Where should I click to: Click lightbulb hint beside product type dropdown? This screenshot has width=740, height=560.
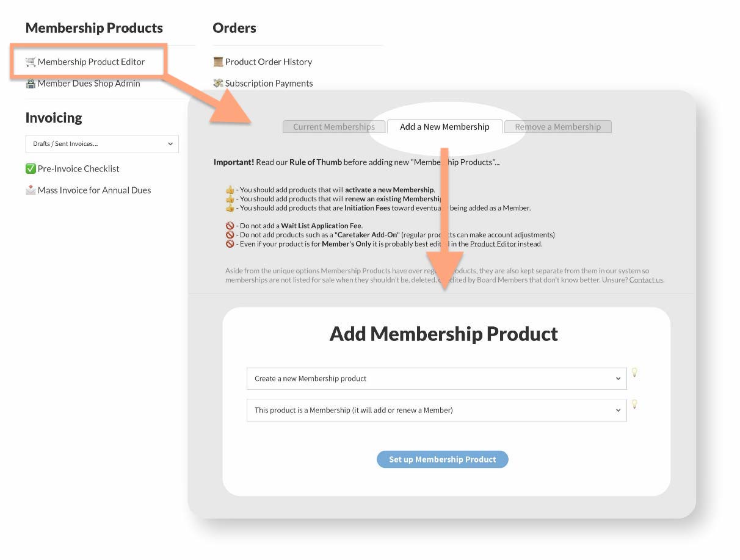(634, 404)
